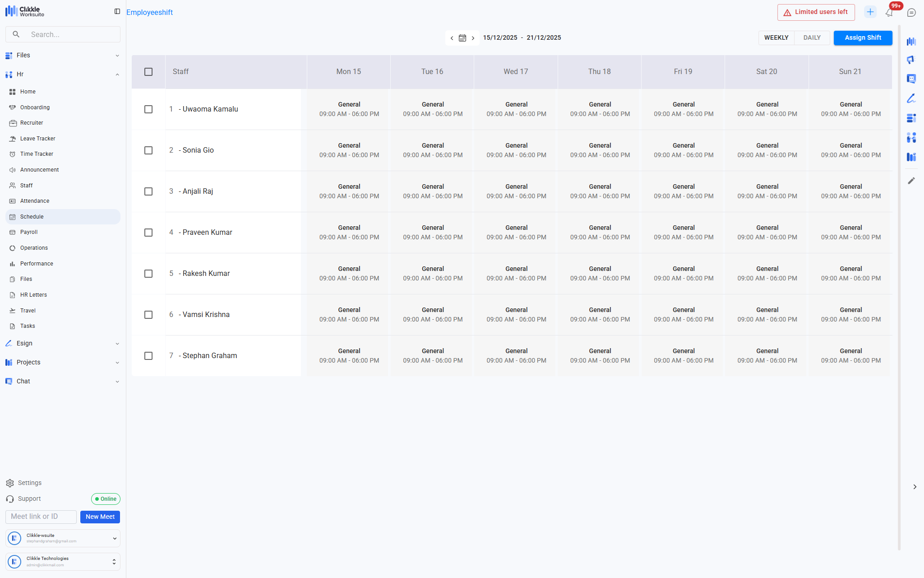Viewport: 924px width, 578px height.
Task: Open the Clikkle-wsuite account dropdown
Action: [x=115, y=538]
